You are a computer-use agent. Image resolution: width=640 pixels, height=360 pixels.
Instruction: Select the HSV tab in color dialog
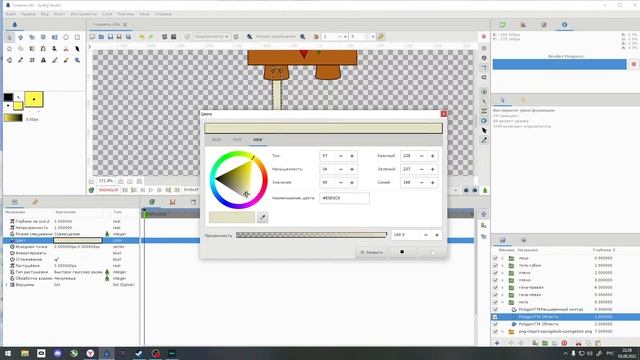pyautogui.click(x=258, y=140)
